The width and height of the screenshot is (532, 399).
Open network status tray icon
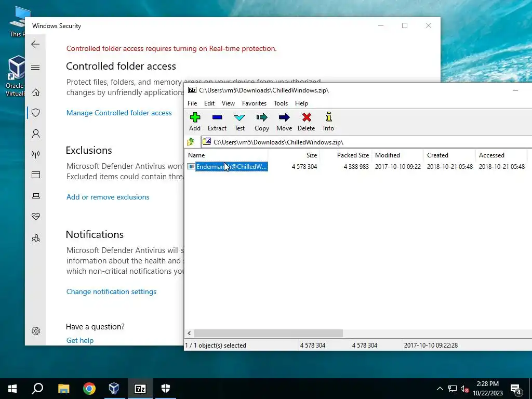tap(453, 389)
